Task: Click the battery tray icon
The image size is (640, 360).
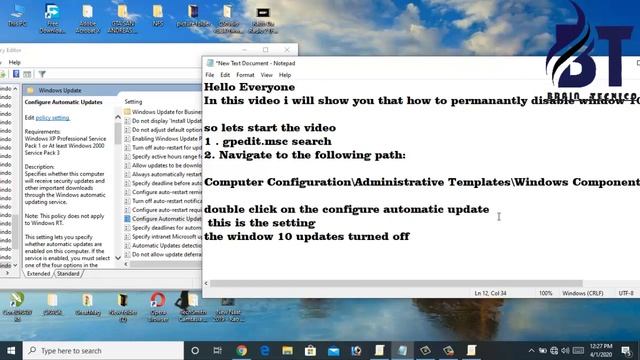Action: pos(542,351)
